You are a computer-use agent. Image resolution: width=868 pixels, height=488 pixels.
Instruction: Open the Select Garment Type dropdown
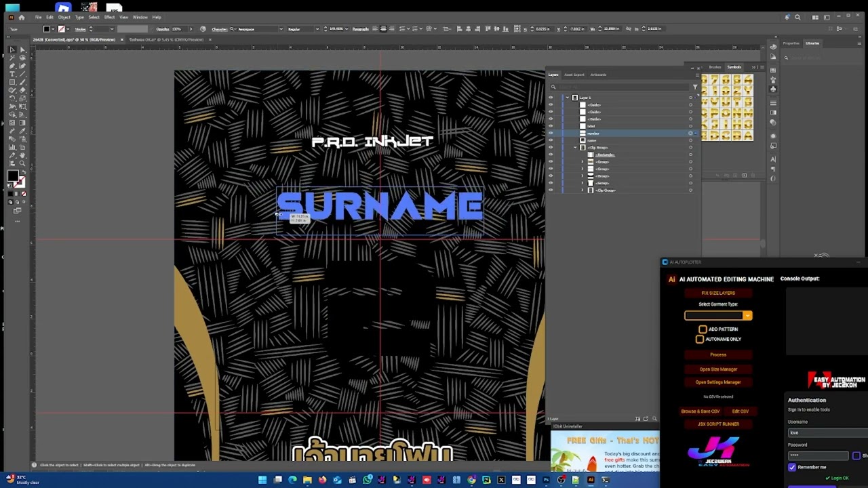[718, 315]
